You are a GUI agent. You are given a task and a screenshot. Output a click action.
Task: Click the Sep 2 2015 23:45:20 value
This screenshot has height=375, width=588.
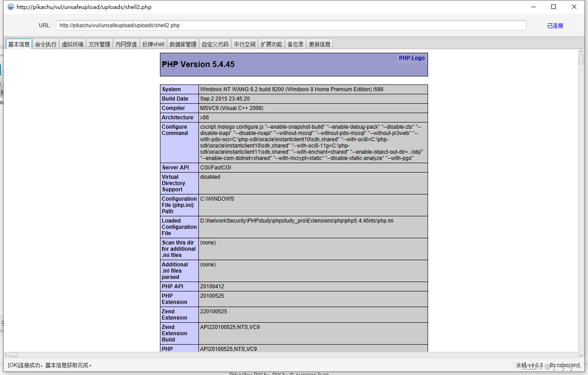(225, 99)
